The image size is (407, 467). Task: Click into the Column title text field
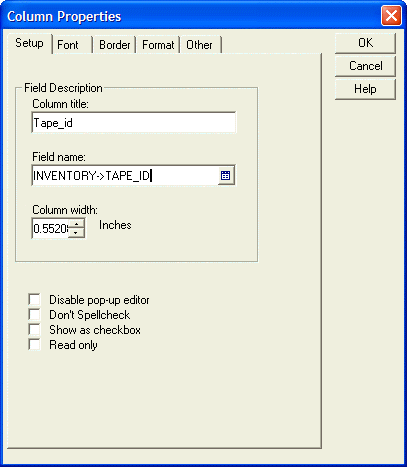[134, 123]
